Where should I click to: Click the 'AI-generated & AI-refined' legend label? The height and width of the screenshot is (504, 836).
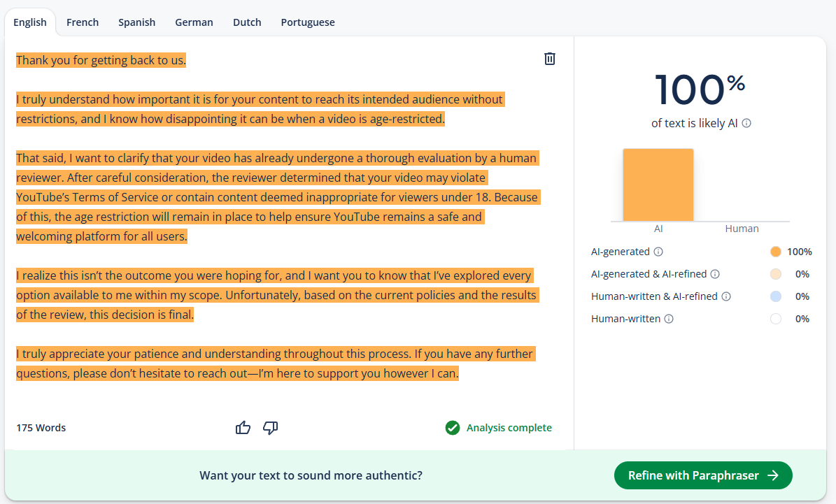(649, 274)
